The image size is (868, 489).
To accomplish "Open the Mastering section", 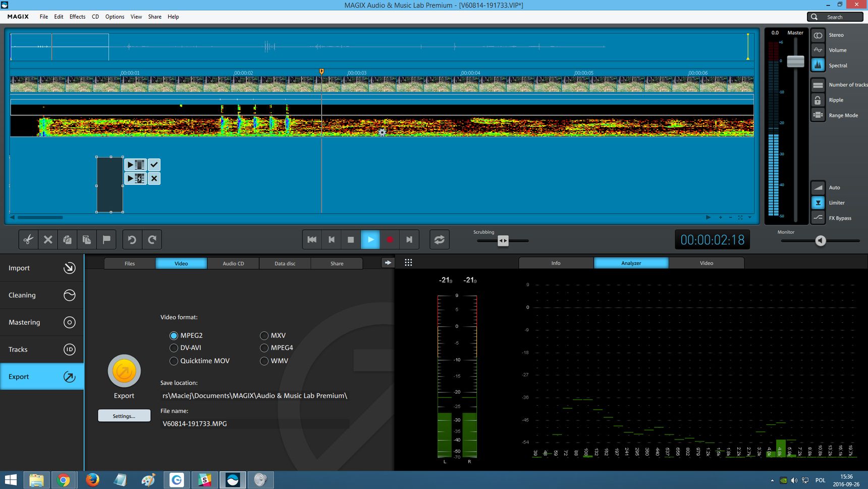I will 42,322.
